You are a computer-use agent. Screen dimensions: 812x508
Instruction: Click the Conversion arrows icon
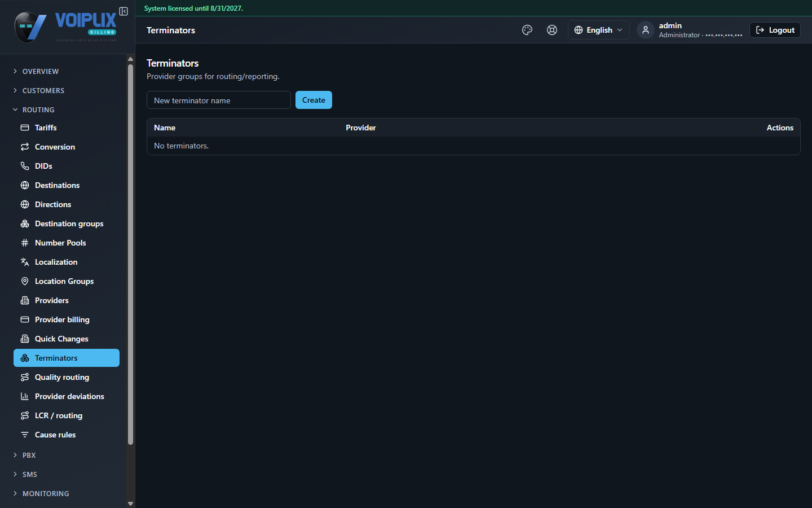25,147
